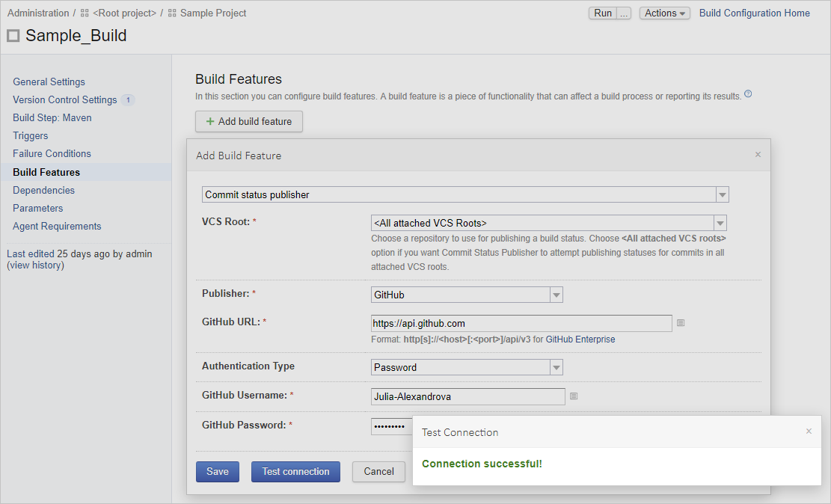Open the Publisher dropdown showing GitHub
This screenshot has height=504, width=831.
coord(556,294)
